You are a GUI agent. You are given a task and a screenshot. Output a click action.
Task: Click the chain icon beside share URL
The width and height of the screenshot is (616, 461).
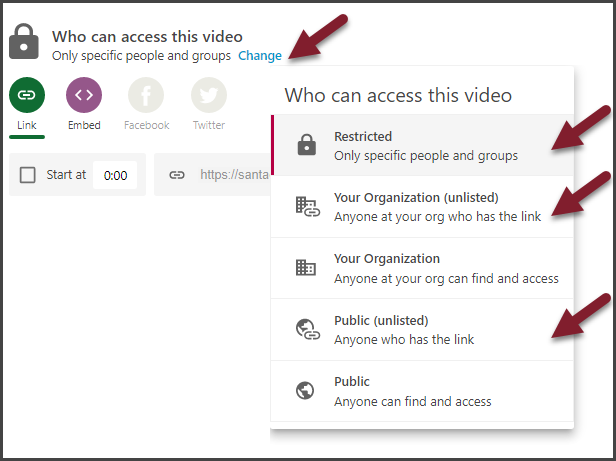tap(177, 175)
